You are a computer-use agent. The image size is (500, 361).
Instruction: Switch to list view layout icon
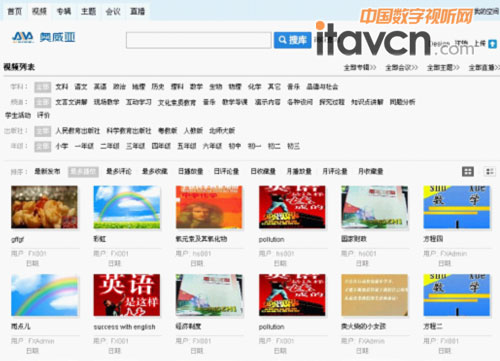tap(489, 171)
